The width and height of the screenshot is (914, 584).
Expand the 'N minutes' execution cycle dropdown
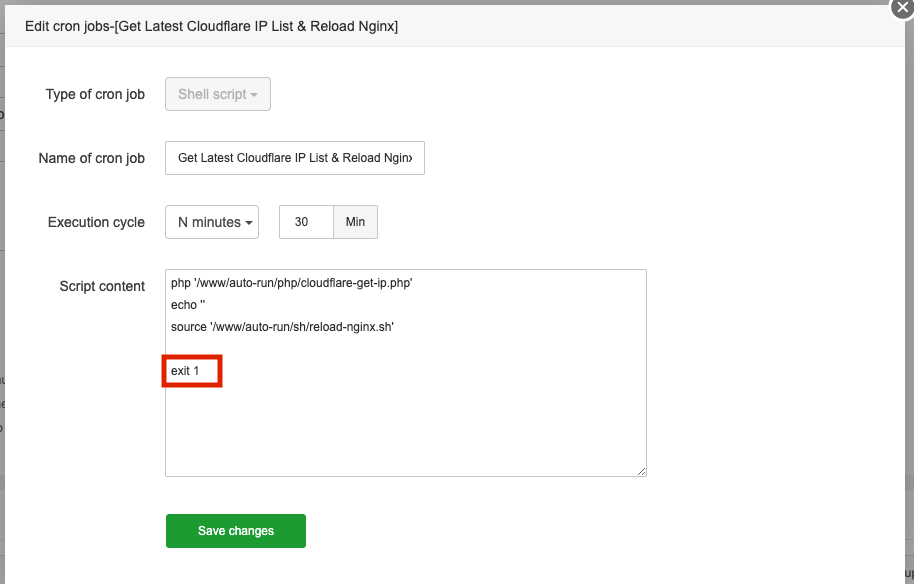[x=211, y=221]
